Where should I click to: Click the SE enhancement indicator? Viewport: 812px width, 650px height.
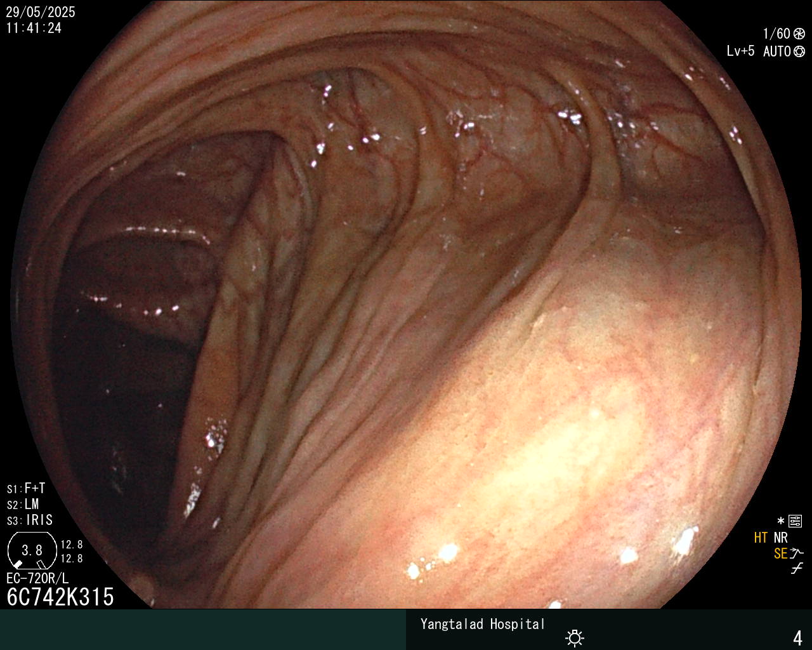click(780, 554)
